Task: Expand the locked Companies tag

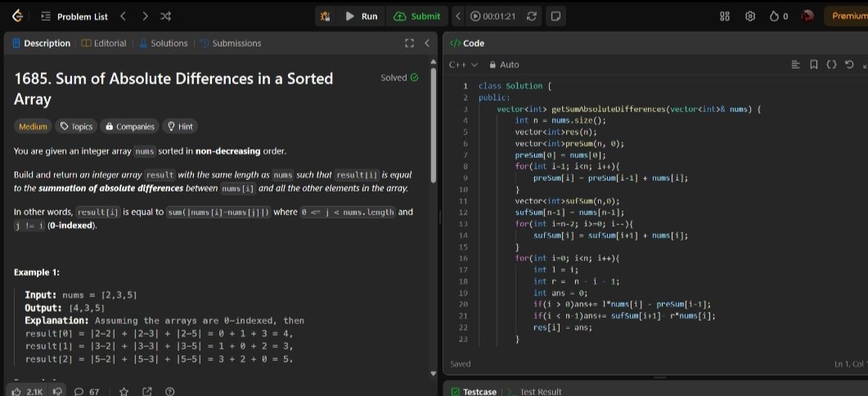Action: (129, 126)
